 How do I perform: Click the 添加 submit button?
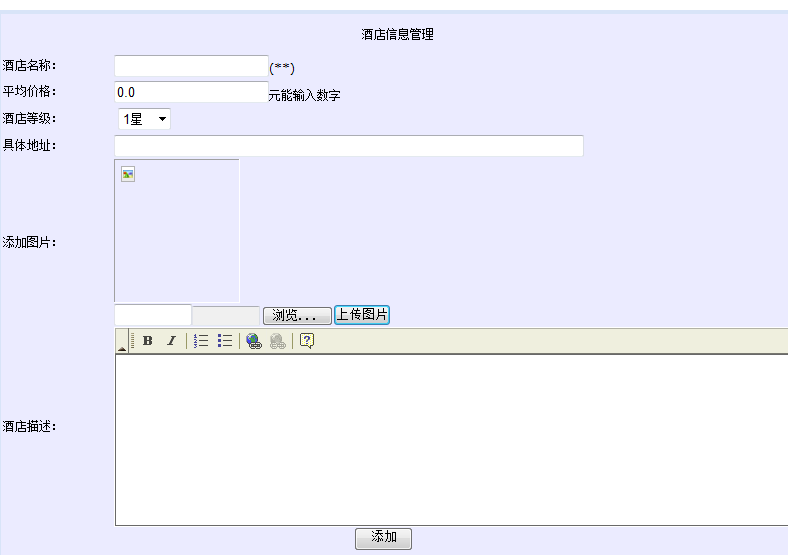[383, 538]
